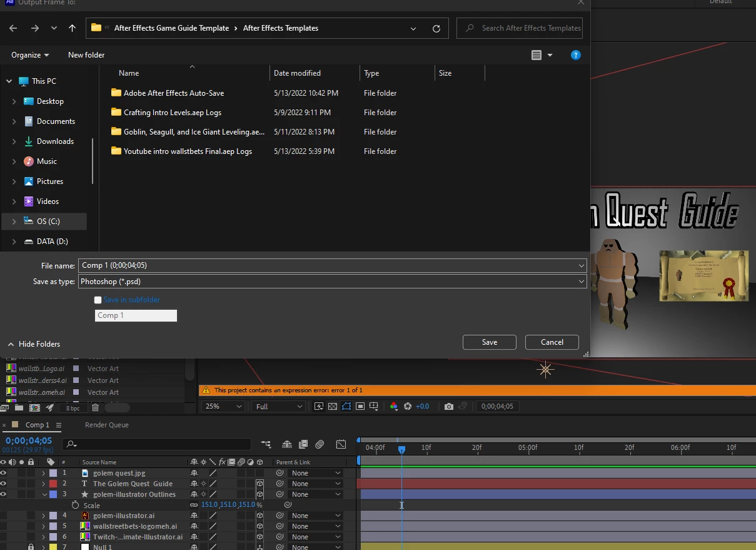Refresh the After Effects Templates folder listing

pos(436,28)
